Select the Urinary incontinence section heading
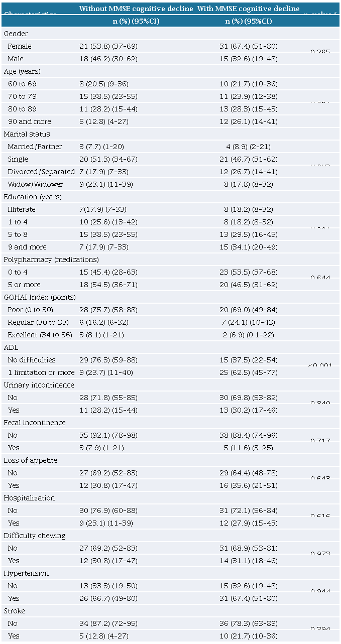 (39, 385)
